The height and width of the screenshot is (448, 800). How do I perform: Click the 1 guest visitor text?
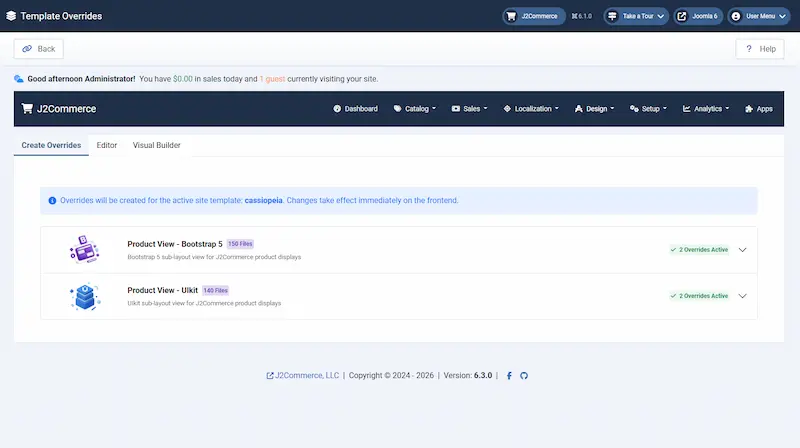coord(272,79)
